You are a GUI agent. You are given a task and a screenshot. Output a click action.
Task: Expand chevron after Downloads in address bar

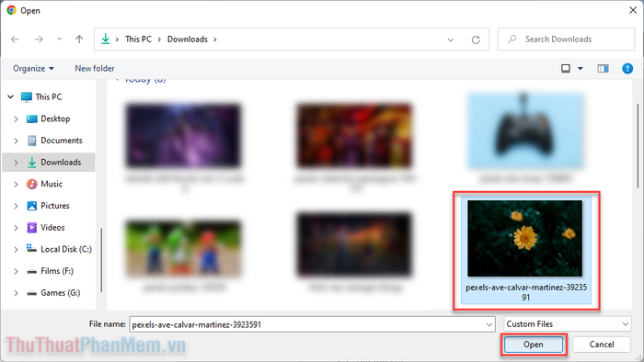[x=214, y=40]
